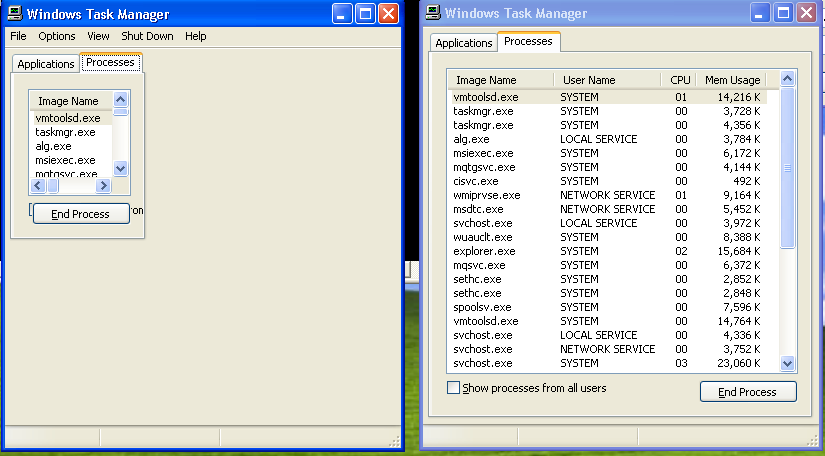The width and height of the screenshot is (825, 456).
Task: Select vmtoolsd.exe in left Task Manager list
Action: point(71,118)
